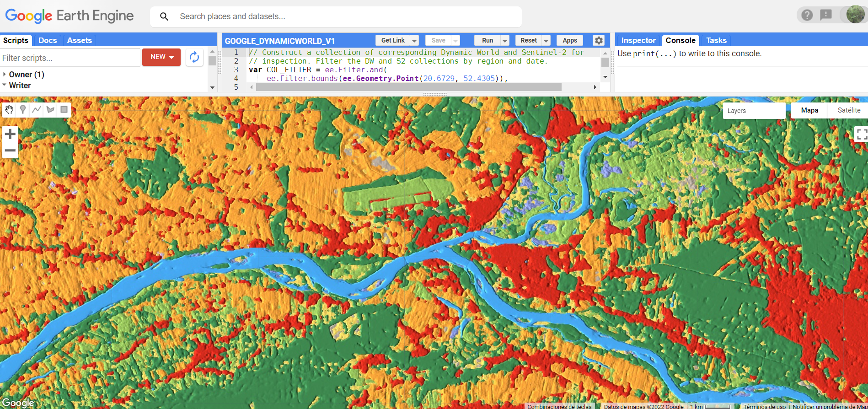The height and width of the screenshot is (409, 868).
Task: Collapse the Writer folder
Action: coord(5,85)
